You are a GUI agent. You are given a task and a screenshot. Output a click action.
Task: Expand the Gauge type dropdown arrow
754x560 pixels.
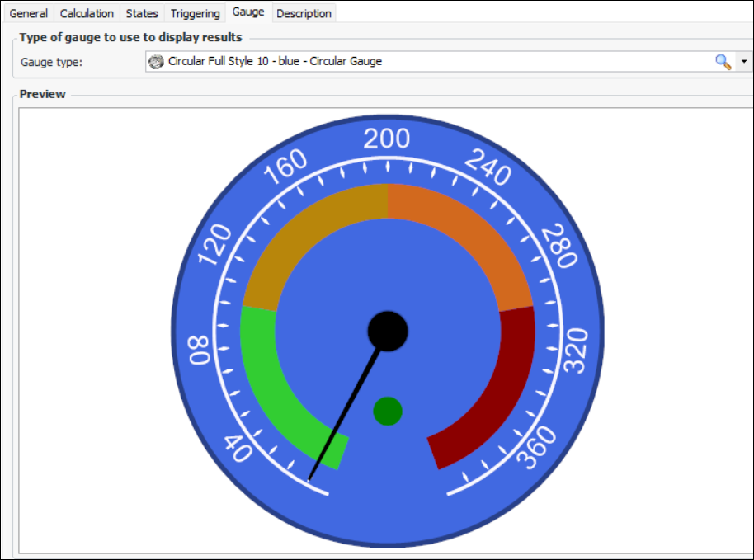pos(744,62)
